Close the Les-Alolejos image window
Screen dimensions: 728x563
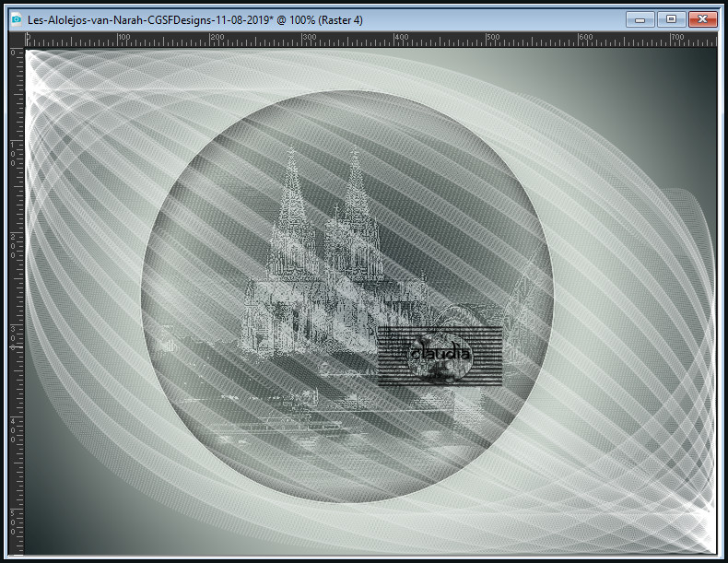pos(702,19)
